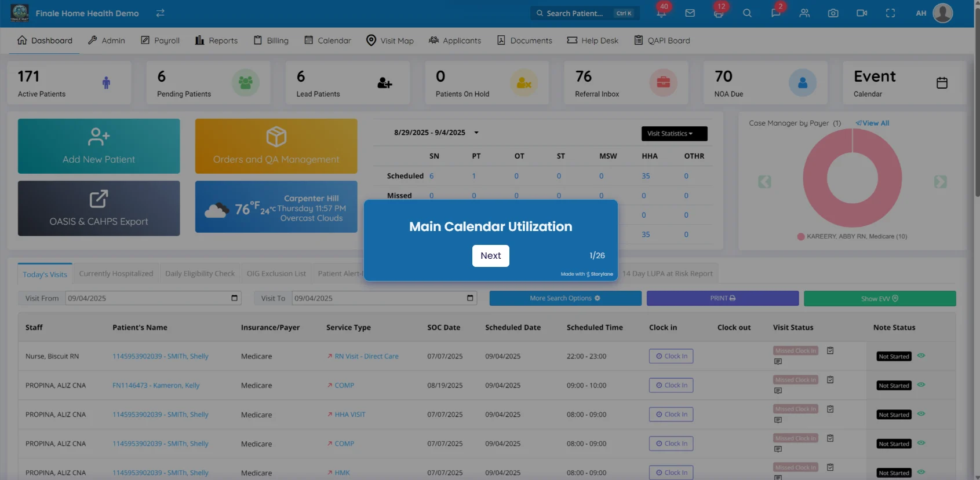Click the video camera icon
The width and height of the screenshot is (980, 480).
862,13
